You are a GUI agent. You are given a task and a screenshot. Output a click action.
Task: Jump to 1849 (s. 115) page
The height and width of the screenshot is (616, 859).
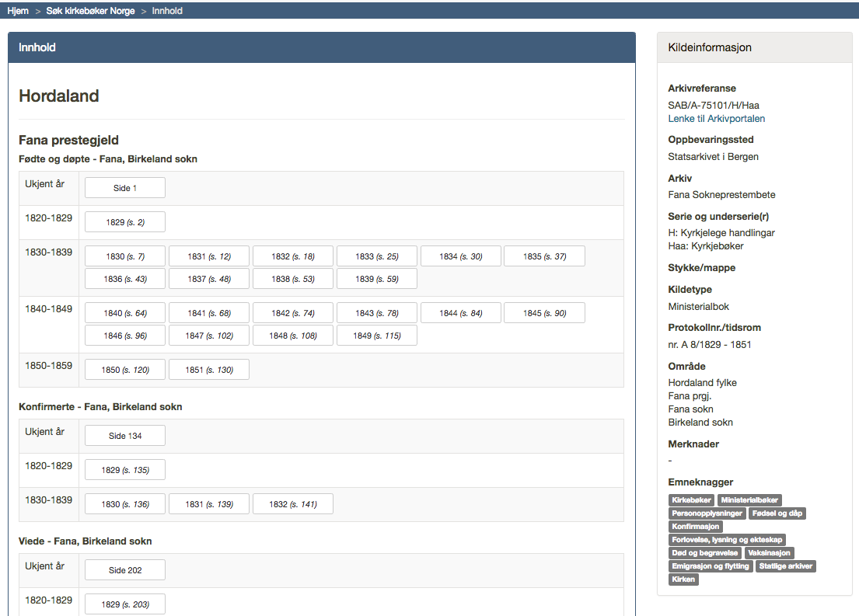pos(376,336)
